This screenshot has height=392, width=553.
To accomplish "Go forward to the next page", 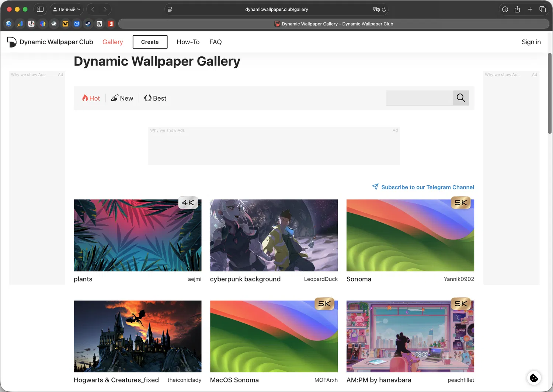I will click(105, 9).
